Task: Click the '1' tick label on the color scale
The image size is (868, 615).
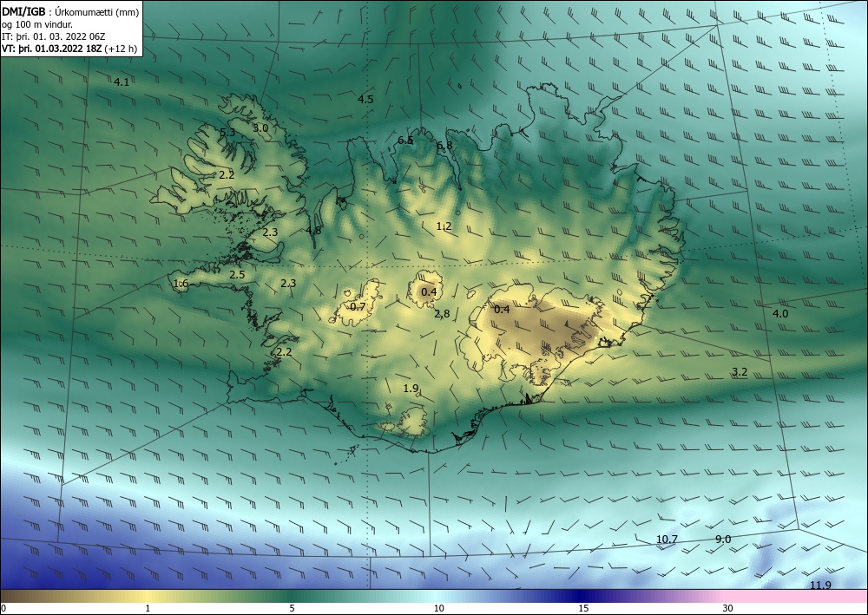Action: [148, 609]
